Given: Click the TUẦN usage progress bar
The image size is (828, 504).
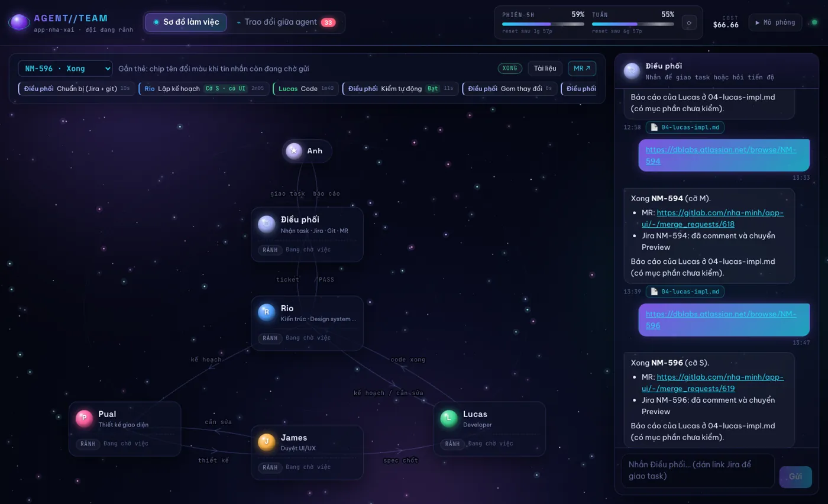Looking at the screenshot, I should pos(633,24).
